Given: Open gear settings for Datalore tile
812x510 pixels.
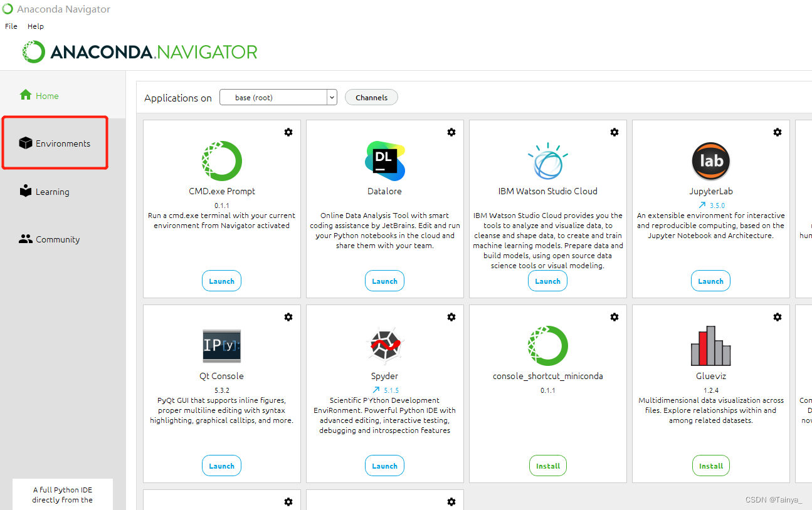Looking at the screenshot, I should pyautogui.click(x=451, y=132).
